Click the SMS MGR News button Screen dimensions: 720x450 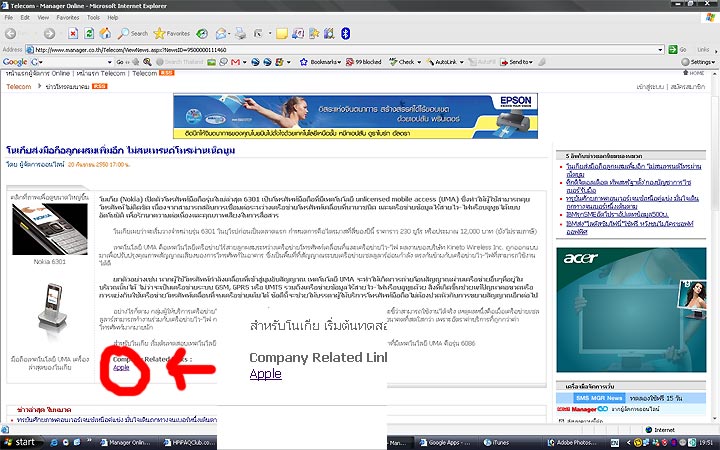599,398
